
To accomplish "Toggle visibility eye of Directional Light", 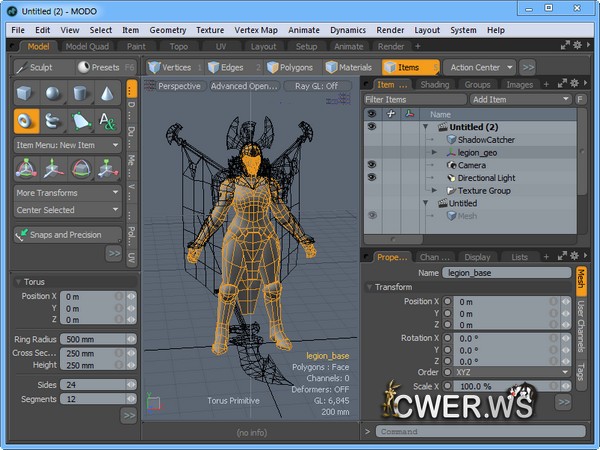I will point(371,178).
